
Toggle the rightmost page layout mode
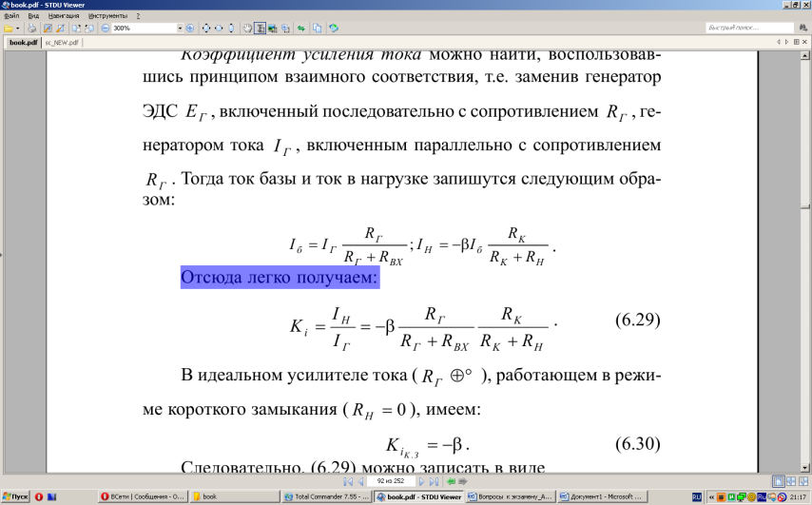coord(802,481)
